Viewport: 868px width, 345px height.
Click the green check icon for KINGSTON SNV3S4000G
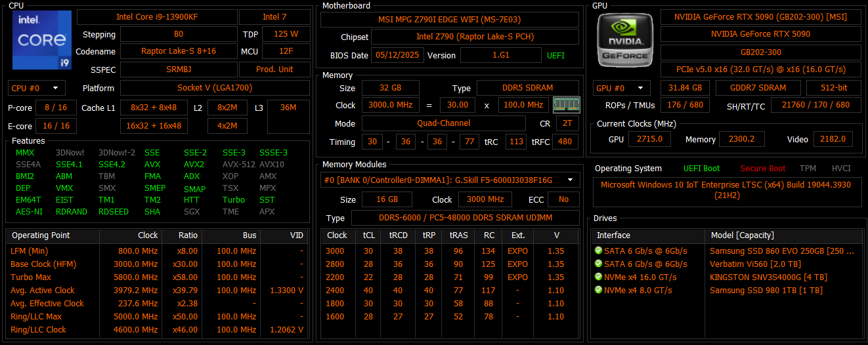(x=598, y=277)
